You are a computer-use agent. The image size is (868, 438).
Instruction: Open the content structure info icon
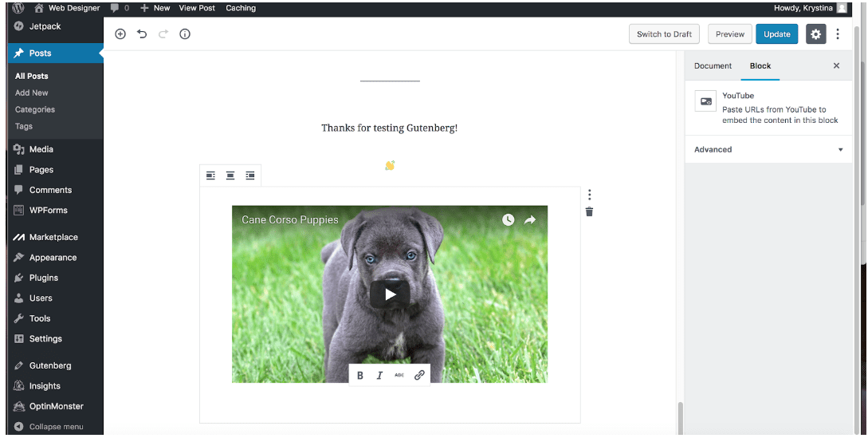pos(185,34)
